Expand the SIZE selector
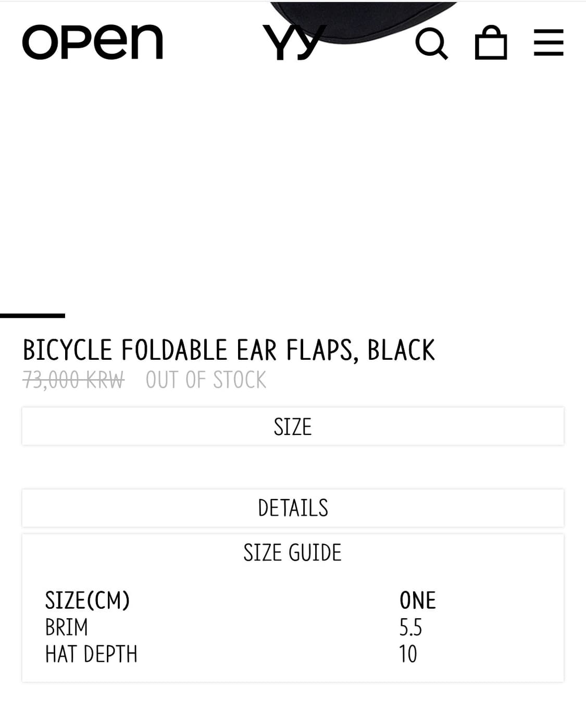Viewport: 586px width, 728px height. pos(293,426)
